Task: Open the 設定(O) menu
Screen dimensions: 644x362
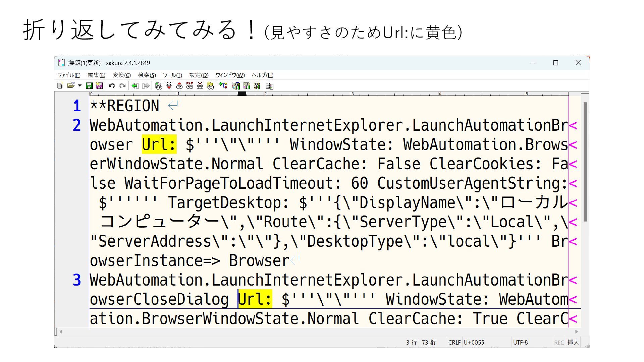Action: click(199, 75)
